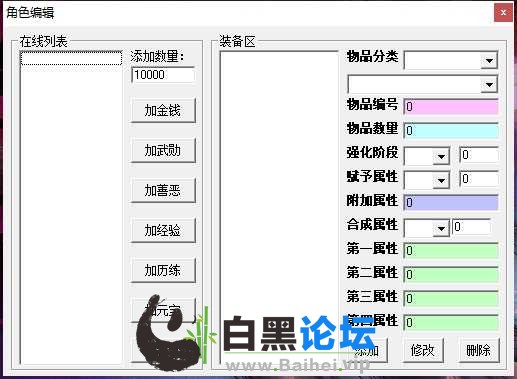Image resolution: width=517 pixels, height=379 pixels.
Task: Select the first row in 在线列表
Action: pos(71,58)
